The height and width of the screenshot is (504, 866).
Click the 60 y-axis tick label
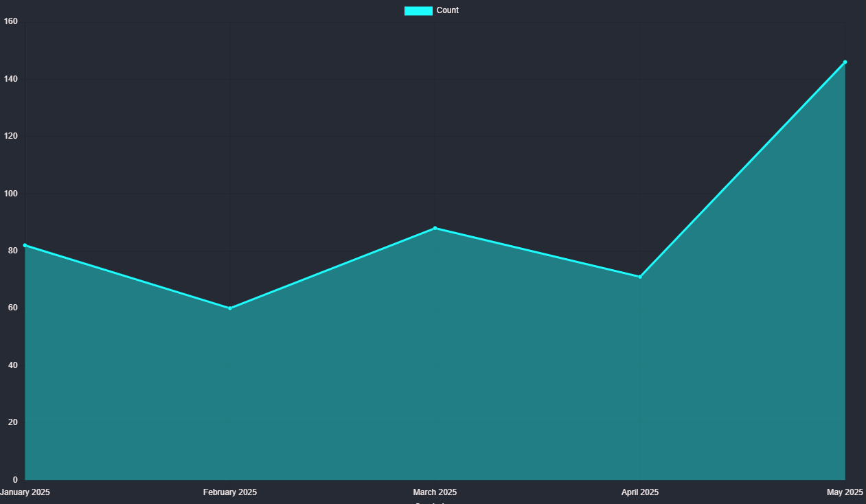[x=13, y=308]
